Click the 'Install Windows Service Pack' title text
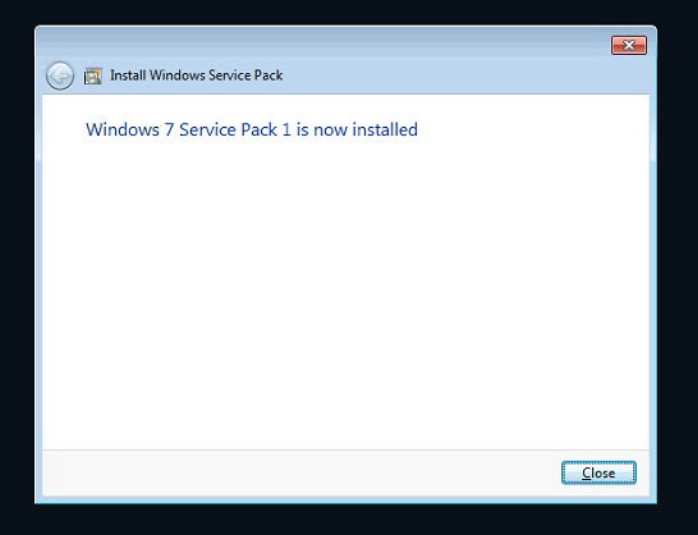This screenshot has width=698, height=535. point(196,75)
